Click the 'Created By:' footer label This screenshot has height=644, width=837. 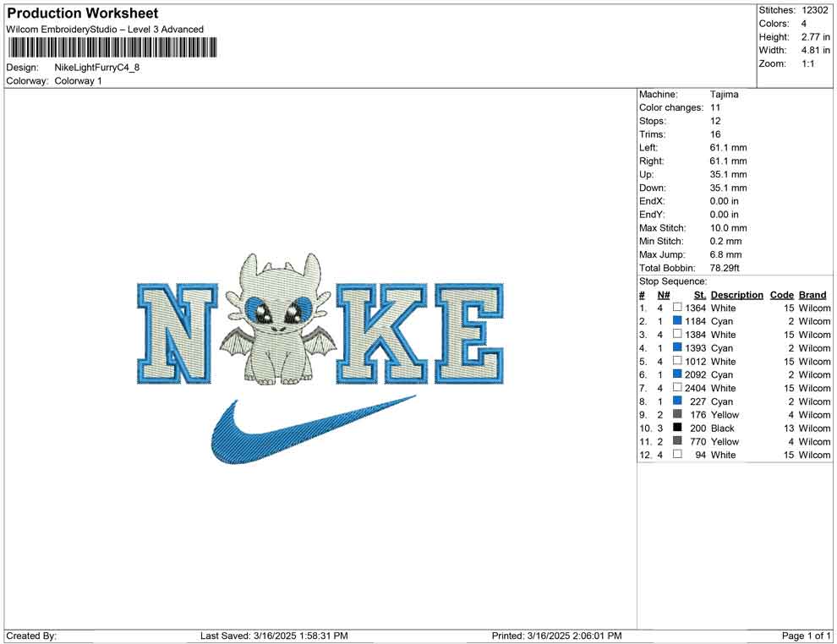(x=31, y=636)
